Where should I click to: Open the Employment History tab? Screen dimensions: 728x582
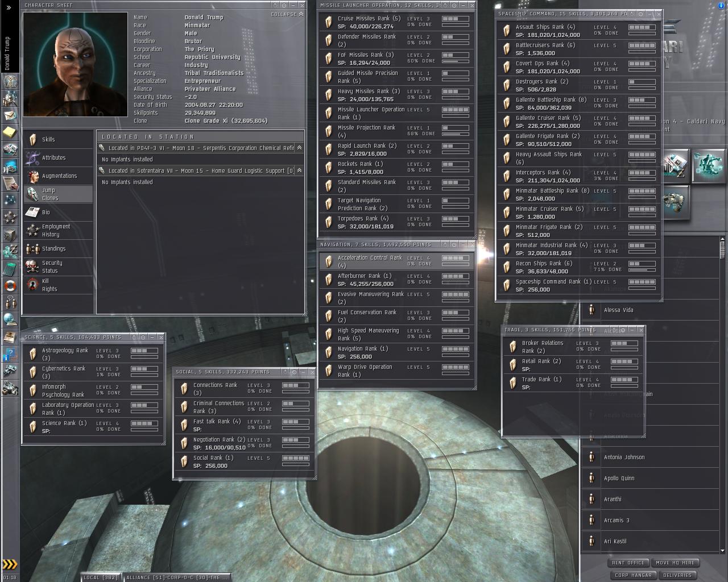click(x=58, y=230)
